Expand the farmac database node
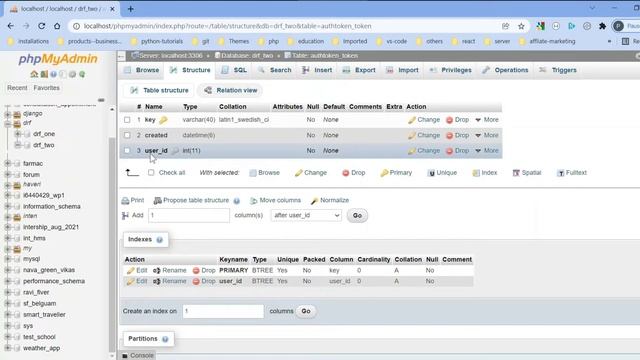The image size is (640, 360). pos(8,164)
